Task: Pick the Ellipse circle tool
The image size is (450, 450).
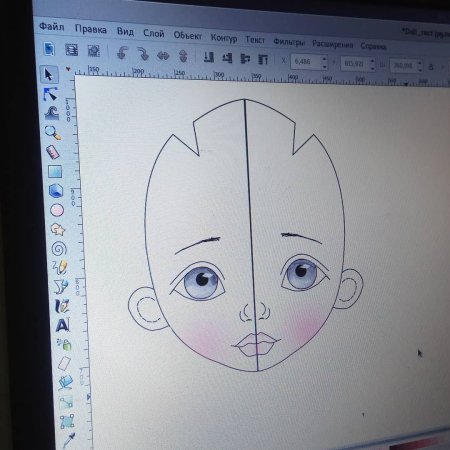Action: [x=57, y=210]
